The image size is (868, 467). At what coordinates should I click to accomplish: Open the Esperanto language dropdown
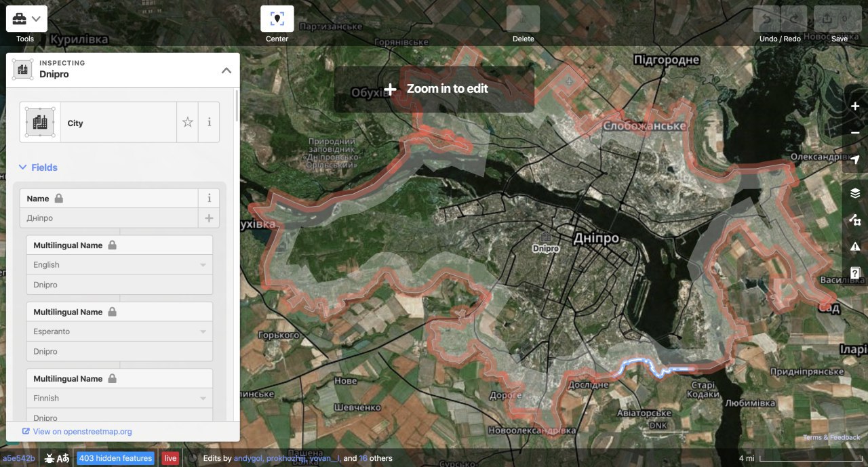click(119, 331)
